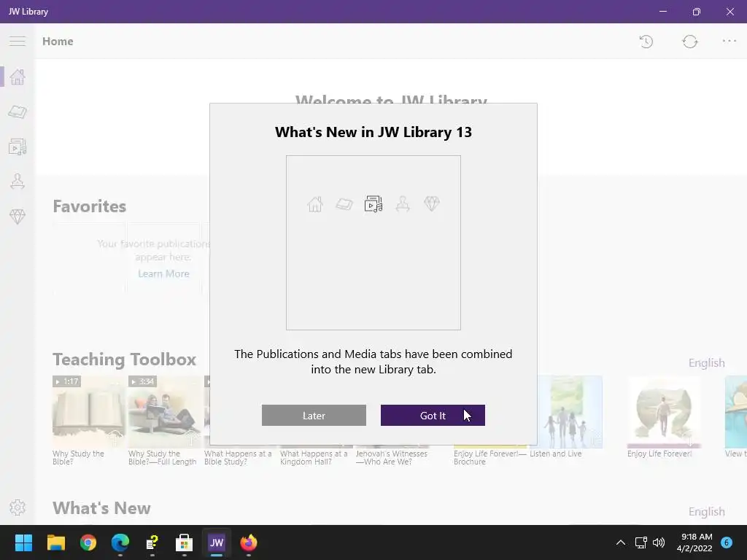Open the Windows Start menu
The image size is (747, 560).
click(x=23, y=542)
